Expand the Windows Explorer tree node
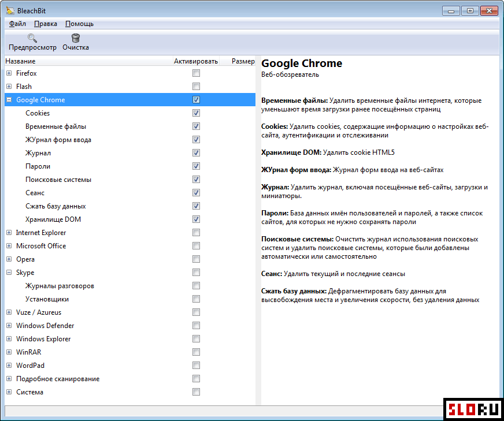Screen dimensions: 504x421 click(9, 339)
